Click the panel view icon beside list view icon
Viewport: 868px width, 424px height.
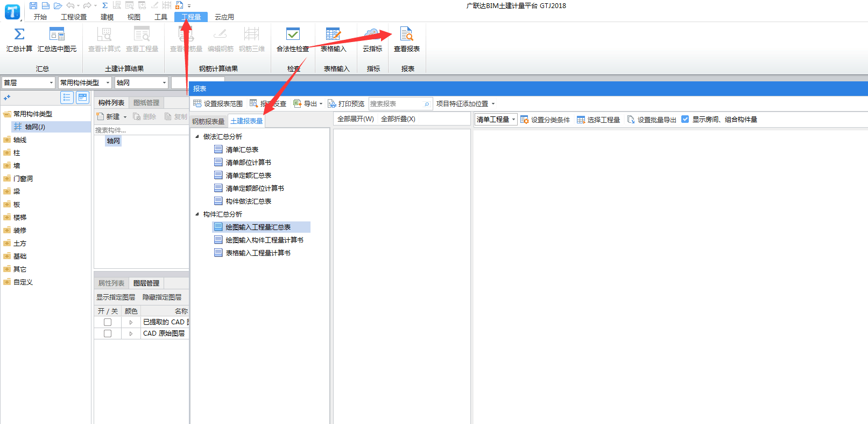82,98
